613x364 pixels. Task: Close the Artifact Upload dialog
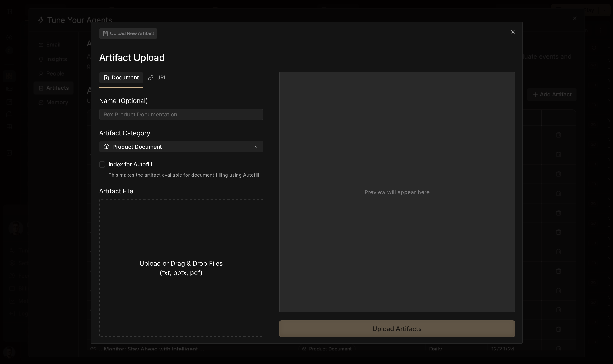513,32
